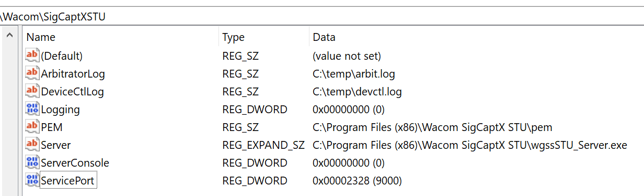Click the C:\temp\devctl.log data cell
The image size is (644, 196).
pos(357,92)
